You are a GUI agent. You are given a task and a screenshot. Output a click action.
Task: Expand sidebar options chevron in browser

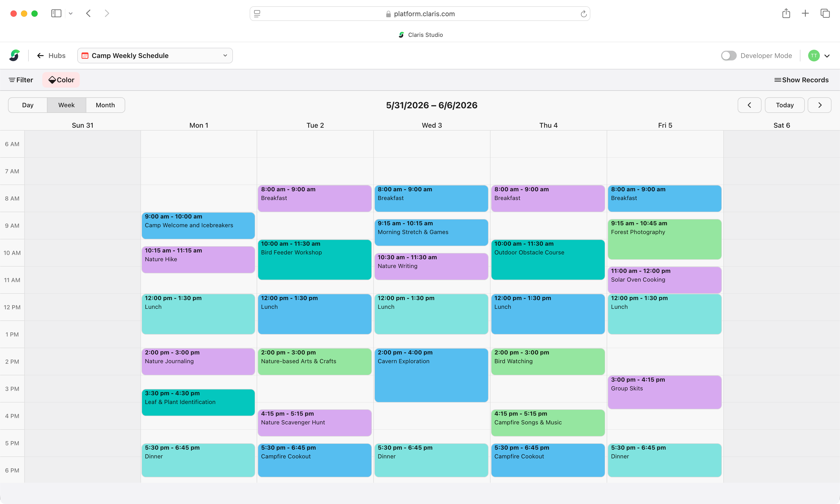[71, 14]
